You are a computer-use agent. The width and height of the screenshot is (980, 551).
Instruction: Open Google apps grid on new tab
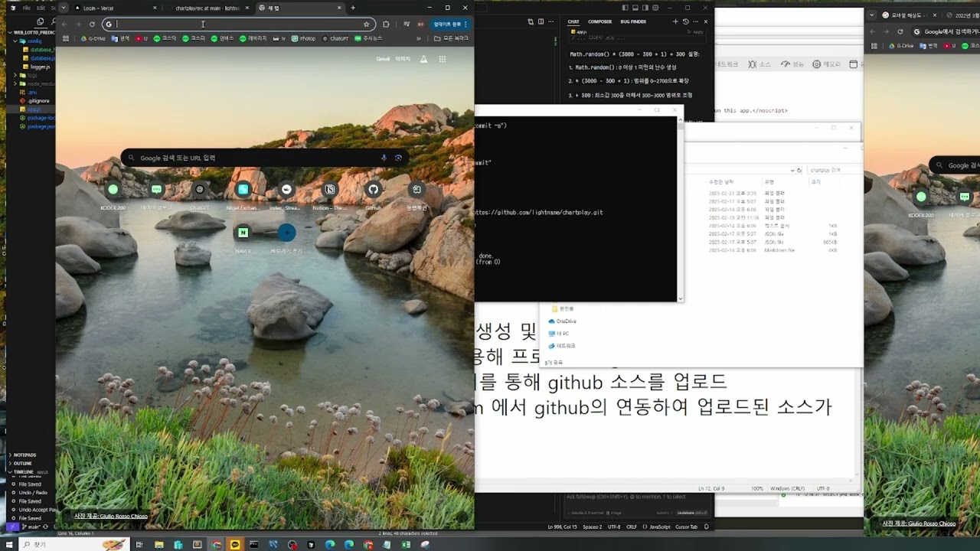(x=443, y=59)
